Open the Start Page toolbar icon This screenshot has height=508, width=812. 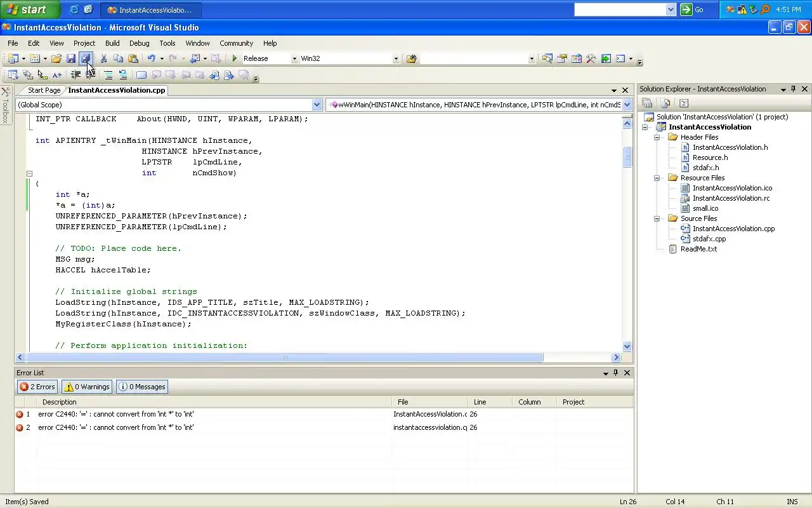pos(606,58)
